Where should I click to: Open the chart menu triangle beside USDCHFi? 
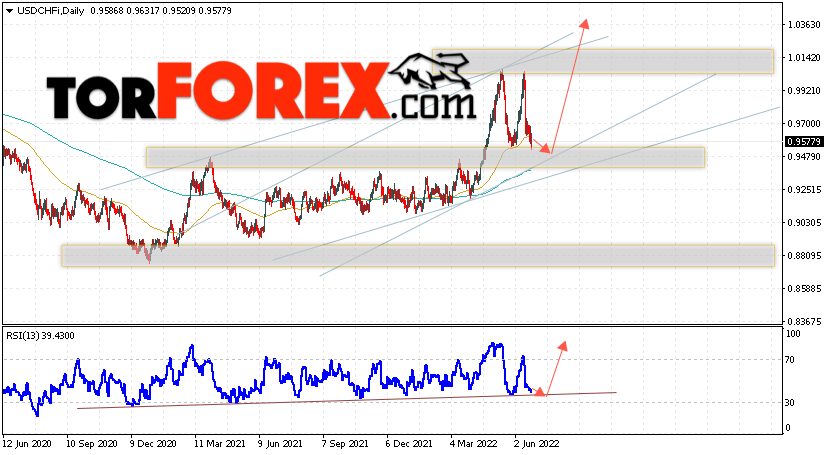9,11
